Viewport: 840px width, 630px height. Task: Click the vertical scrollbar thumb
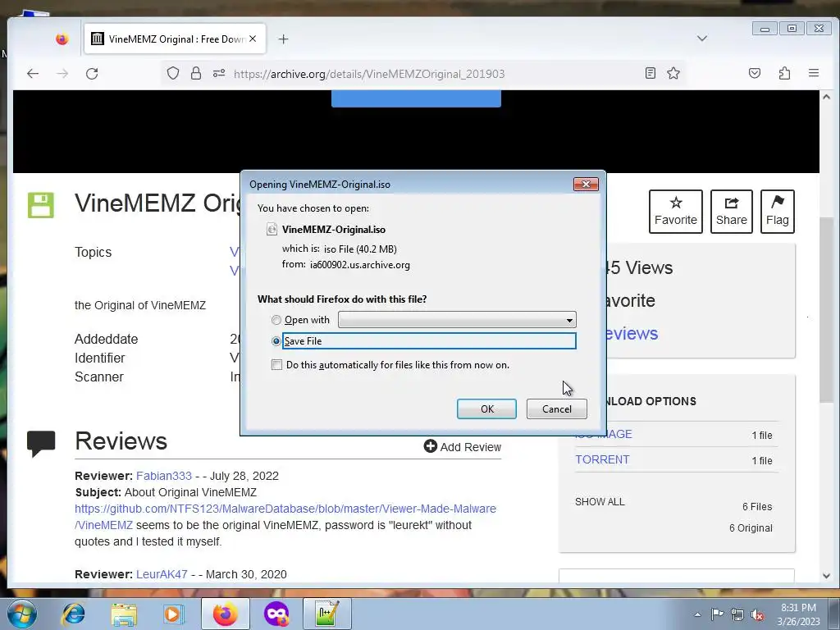(826, 309)
